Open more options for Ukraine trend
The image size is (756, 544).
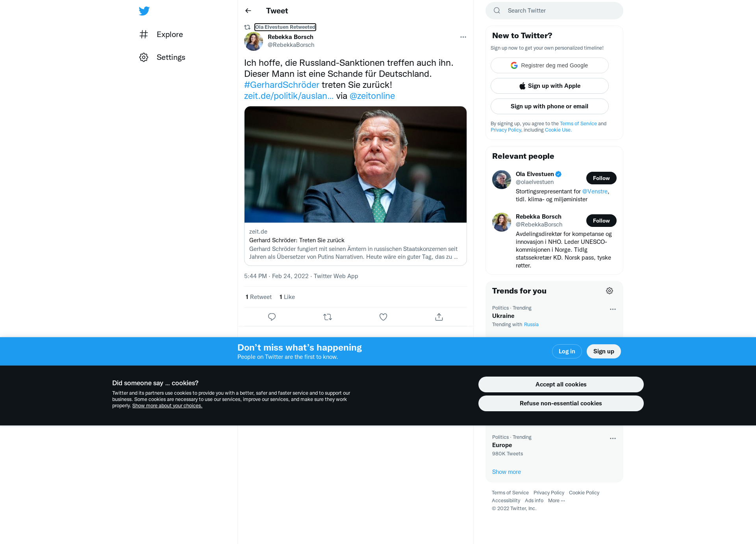(613, 309)
